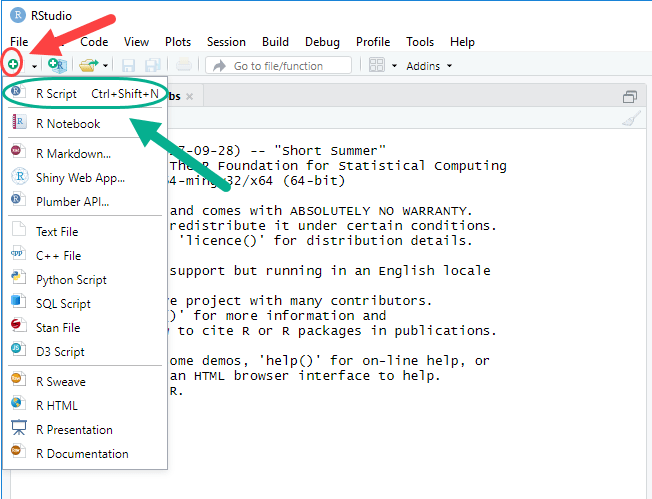Open the Tools menu

coord(420,42)
